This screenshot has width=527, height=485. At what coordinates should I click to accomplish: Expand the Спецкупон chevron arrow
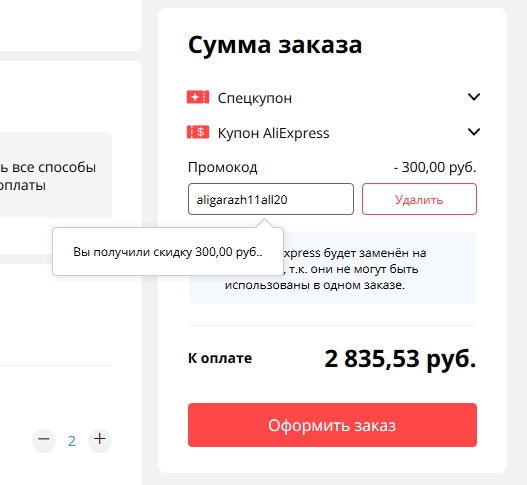(x=474, y=97)
